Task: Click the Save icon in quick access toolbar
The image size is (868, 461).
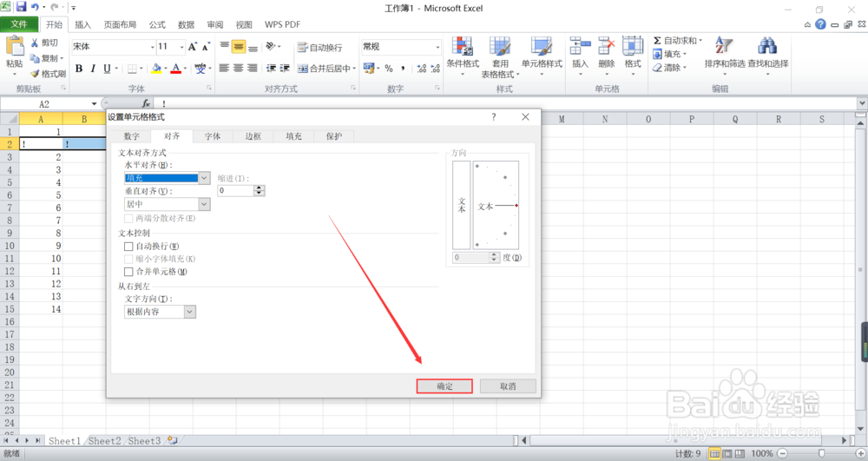Action: point(22,7)
